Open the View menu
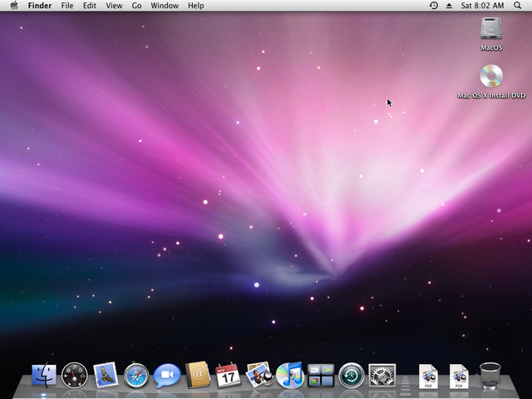This screenshot has width=532, height=399. click(114, 6)
